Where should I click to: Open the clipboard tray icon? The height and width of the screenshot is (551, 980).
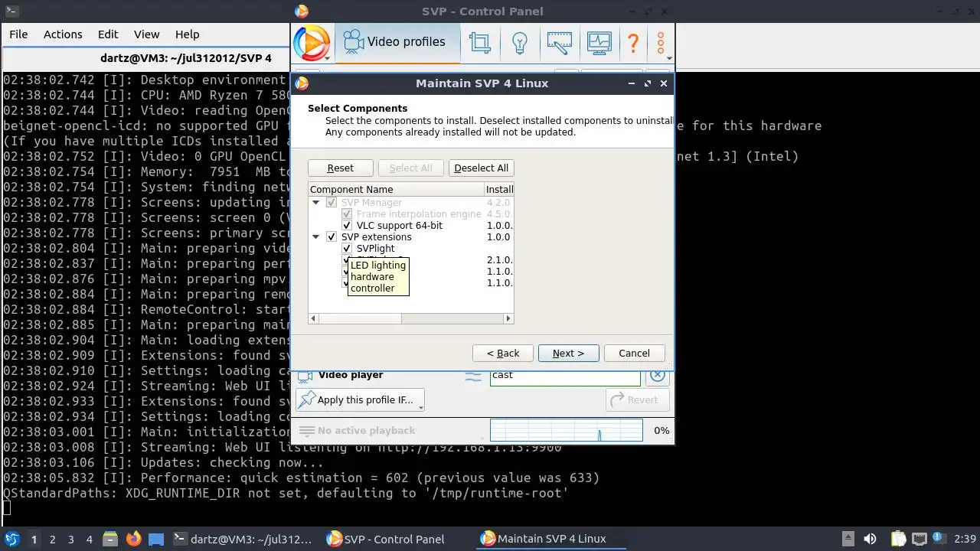(x=899, y=539)
